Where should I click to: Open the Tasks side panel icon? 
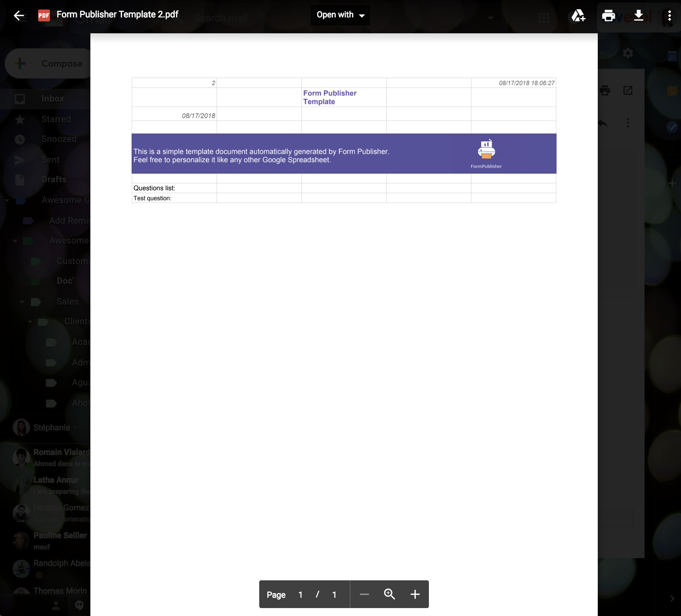[672, 127]
